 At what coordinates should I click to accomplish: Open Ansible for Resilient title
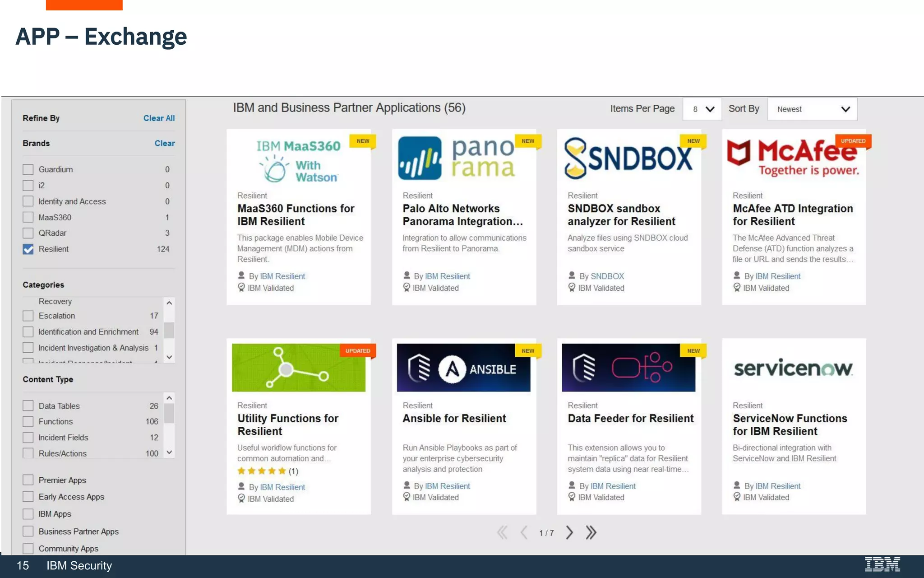(454, 419)
